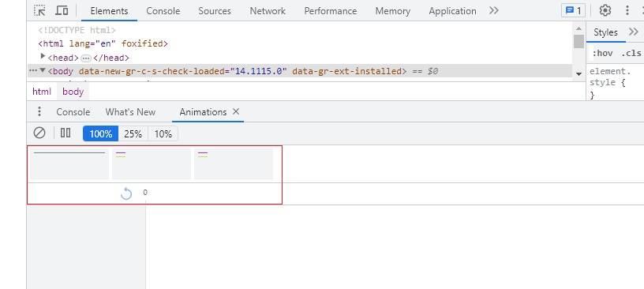Image resolution: width=644 pixels, height=289 pixels.
Task: Select the Animations drawer tab
Action: pyautogui.click(x=203, y=112)
